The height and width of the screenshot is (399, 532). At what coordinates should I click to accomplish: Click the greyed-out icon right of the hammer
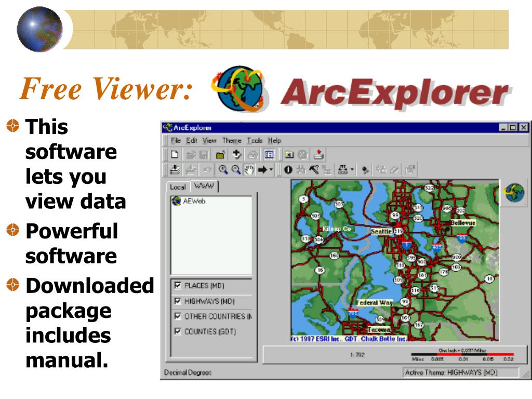coord(327,169)
